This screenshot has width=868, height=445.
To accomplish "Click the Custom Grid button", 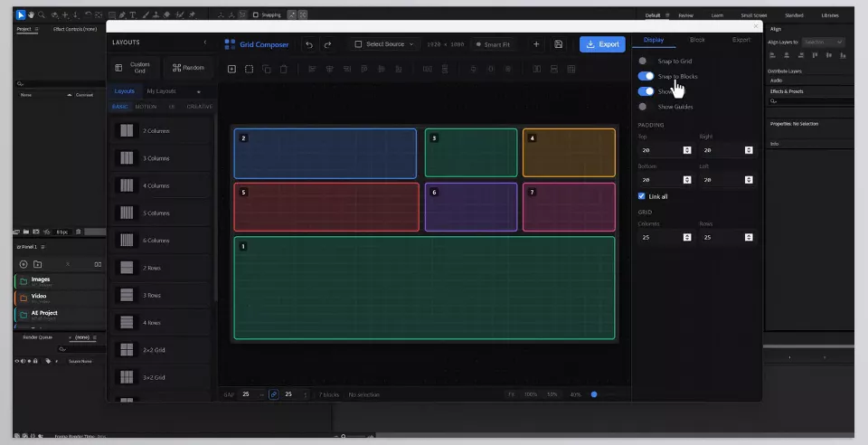I will 135,68.
